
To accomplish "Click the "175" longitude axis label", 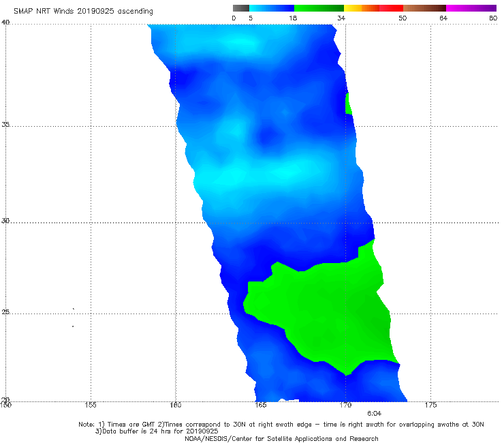I will pyautogui.click(x=430, y=405).
